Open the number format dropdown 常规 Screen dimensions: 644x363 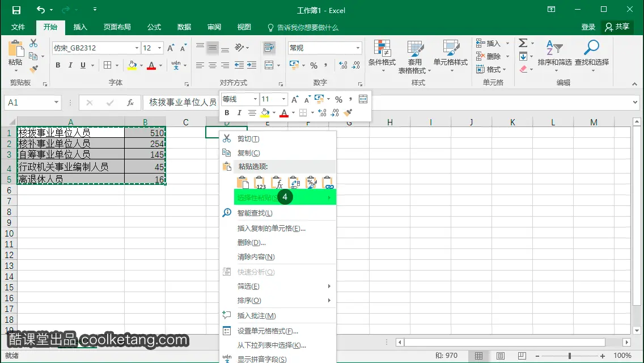(x=358, y=48)
